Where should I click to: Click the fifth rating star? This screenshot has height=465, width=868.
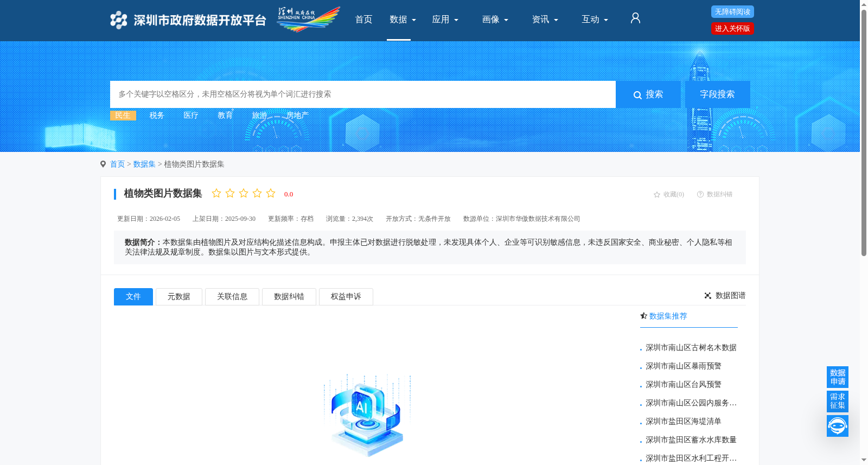[271, 193]
